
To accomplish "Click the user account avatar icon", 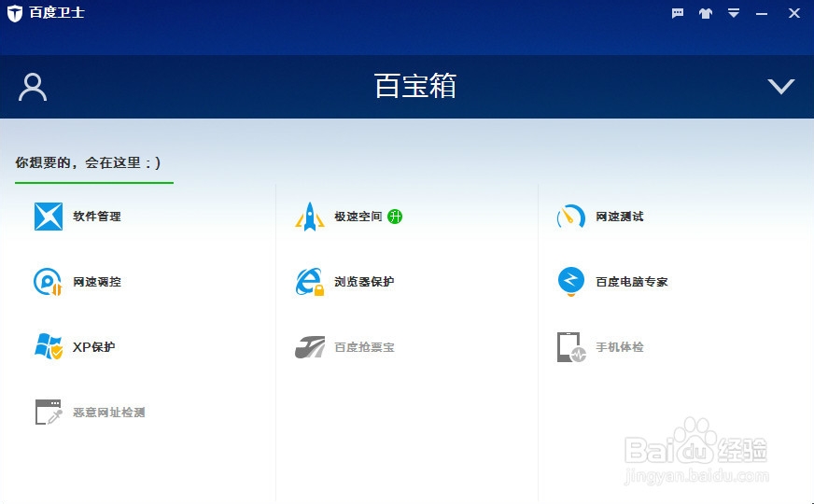I will pyautogui.click(x=33, y=87).
